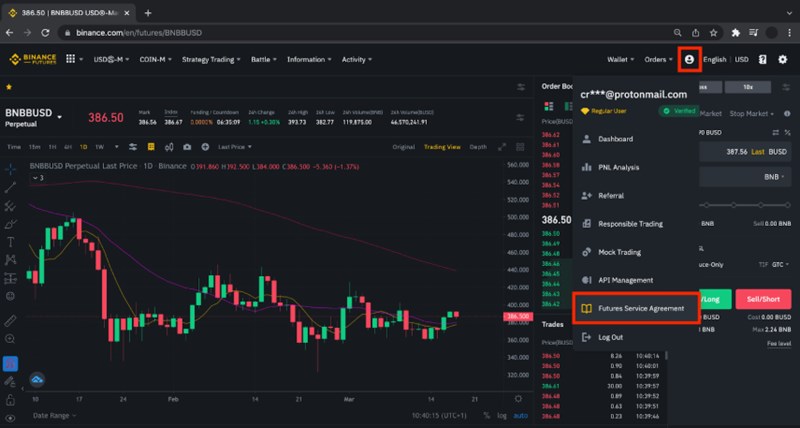Click the Sell/Short button

[x=762, y=298]
